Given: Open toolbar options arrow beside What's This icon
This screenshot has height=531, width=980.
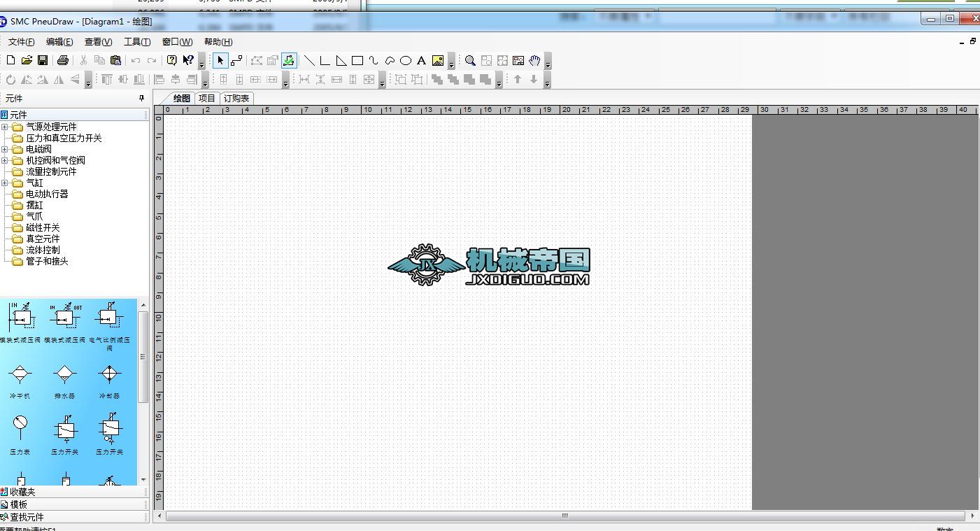Looking at the screenshot, I should pyautogui.click(x=202, y=62).
